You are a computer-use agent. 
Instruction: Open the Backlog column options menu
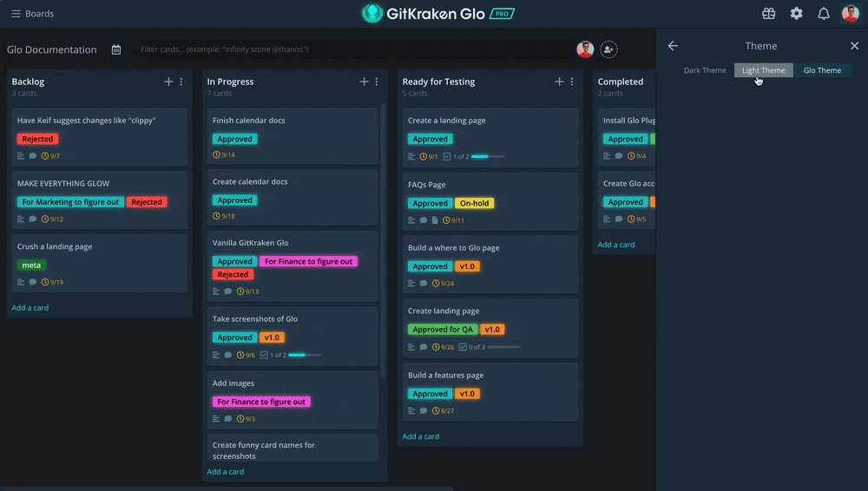[181, 82]
